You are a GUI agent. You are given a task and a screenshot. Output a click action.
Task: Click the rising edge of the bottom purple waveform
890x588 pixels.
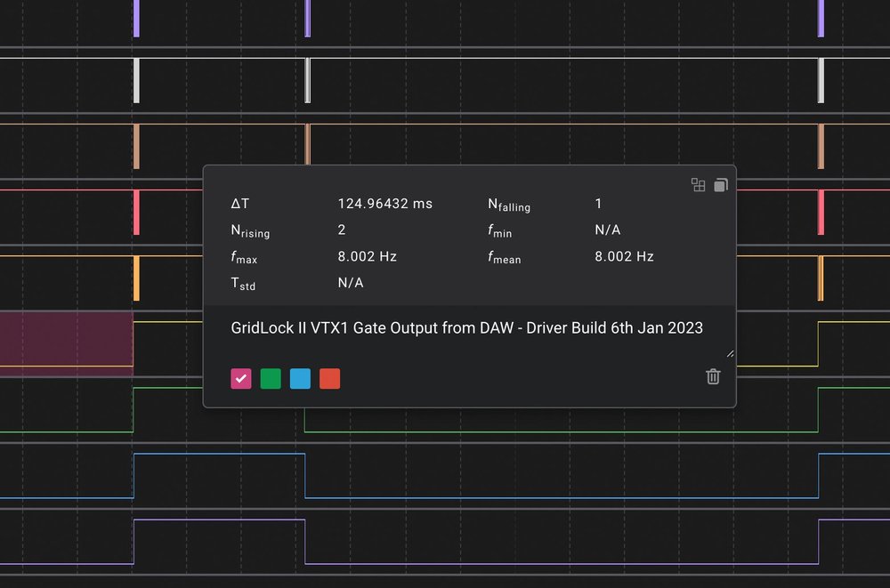click(x=133, y=543)
